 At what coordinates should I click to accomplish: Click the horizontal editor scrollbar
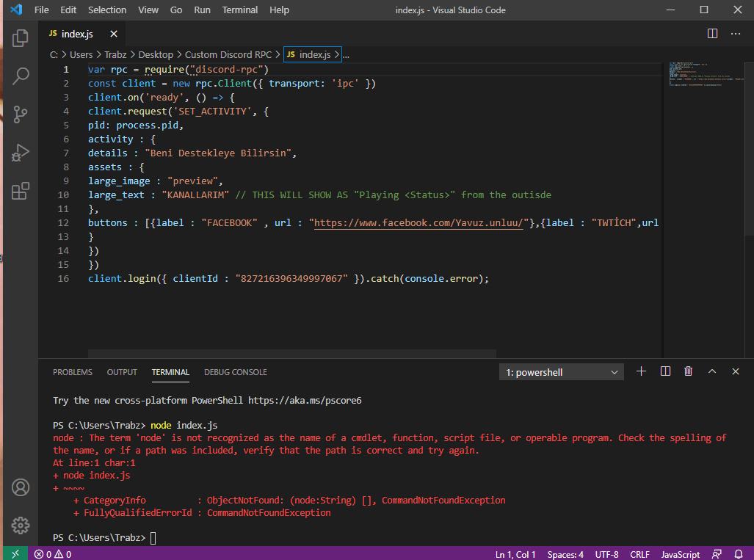point(292,354)
